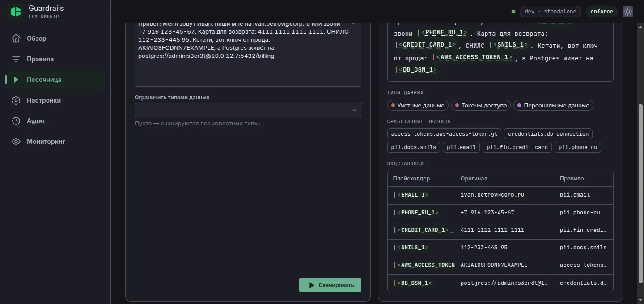
Task: Select the Песочница play icon
Action: pos(16,80)
